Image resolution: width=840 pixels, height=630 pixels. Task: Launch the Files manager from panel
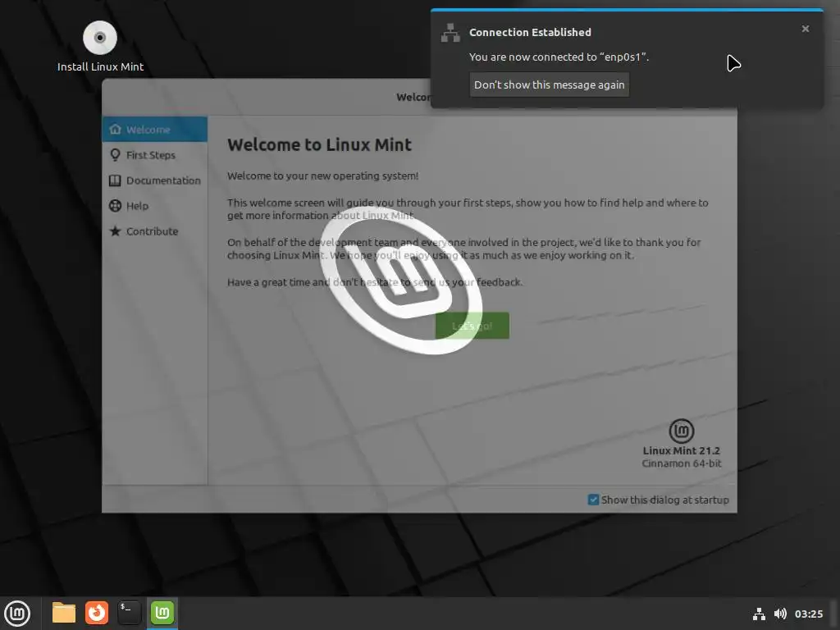pyautogui.click(x=64, y=613)
